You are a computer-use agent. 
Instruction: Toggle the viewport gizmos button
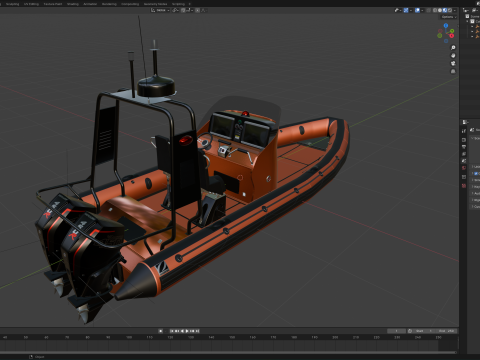[406, 10]
